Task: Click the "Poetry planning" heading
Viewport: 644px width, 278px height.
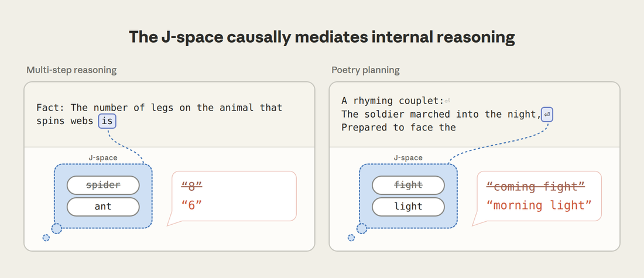Action: coord(365,70)
